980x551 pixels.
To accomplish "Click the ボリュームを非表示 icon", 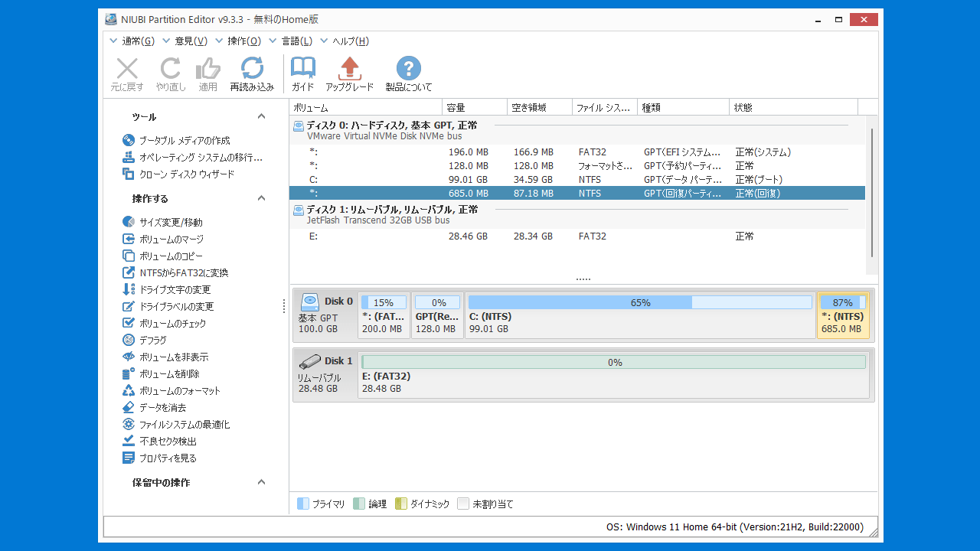I will tap(129, 357).
